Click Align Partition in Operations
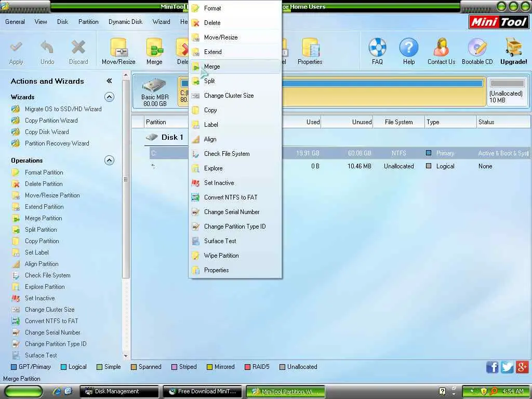Image resolution: width=532 pixels, height=399 pixels. (42, 264)
